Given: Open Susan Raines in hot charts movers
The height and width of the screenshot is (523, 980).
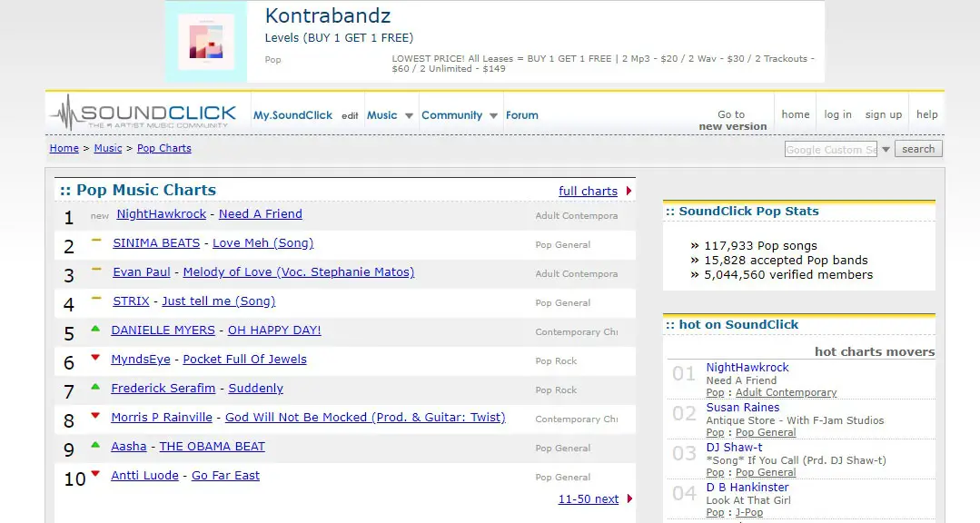Looking at the screenshot, I should 743,408.
